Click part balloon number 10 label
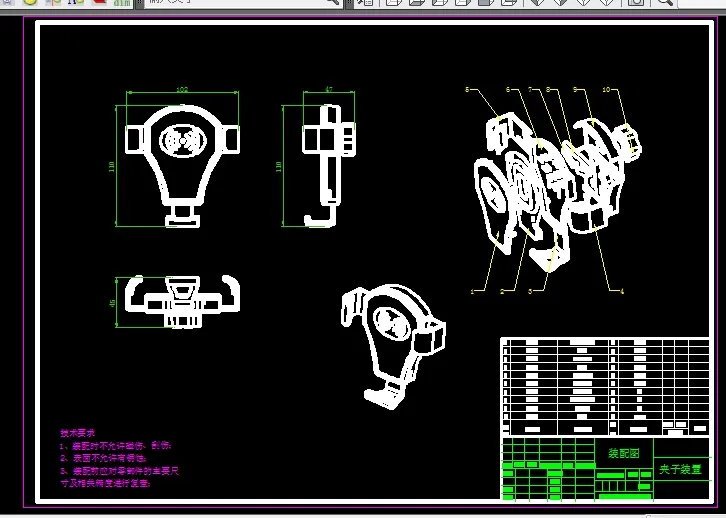Image resolution: width=726 pixels, height=518 pixels. (607, 89)
